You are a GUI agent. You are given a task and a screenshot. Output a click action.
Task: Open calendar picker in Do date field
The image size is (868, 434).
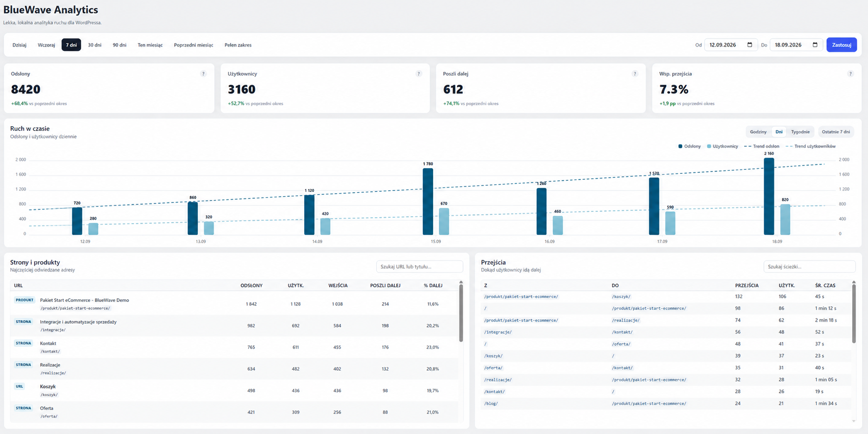[x=815, y=45]
